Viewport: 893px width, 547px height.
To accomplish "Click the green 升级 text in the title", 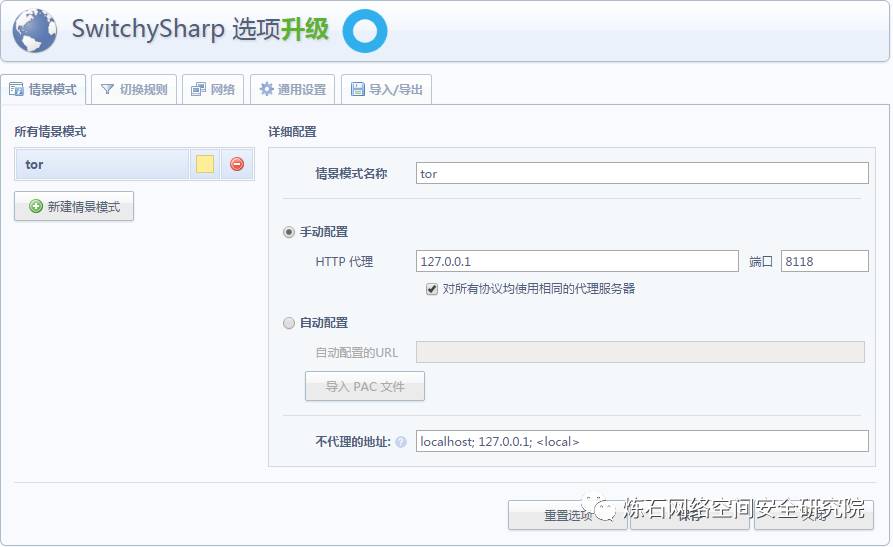I will [x=305, y=29].
